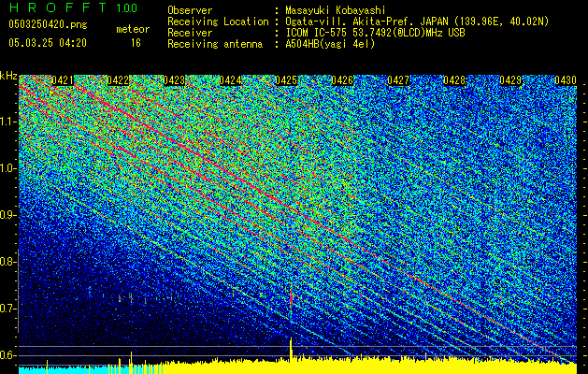Viewport: 588px width, 374px height.
Task: Click the meteor label
Action: pyautogui.click(x=133, y=29)
